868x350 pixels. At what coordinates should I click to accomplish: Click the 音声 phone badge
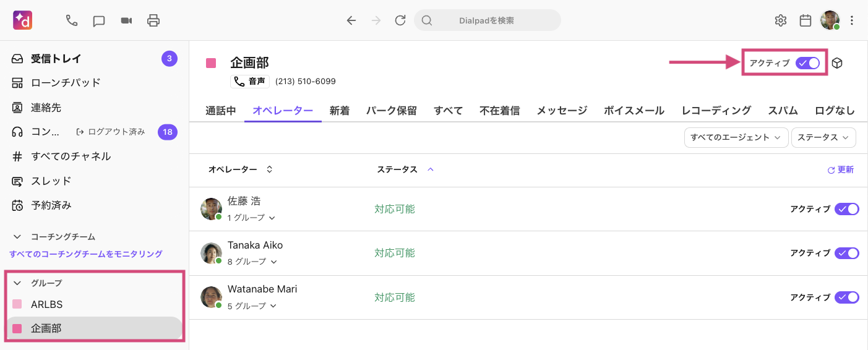coord(250,82)
